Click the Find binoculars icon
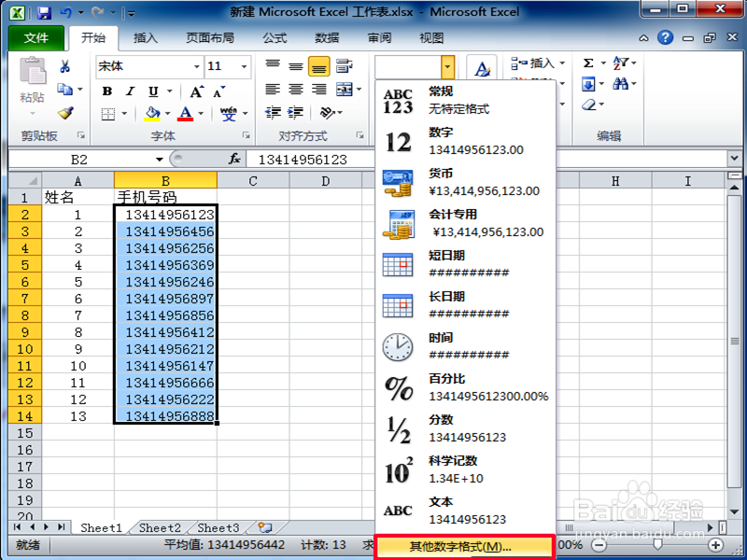747x560 pixels. [620, 84]
